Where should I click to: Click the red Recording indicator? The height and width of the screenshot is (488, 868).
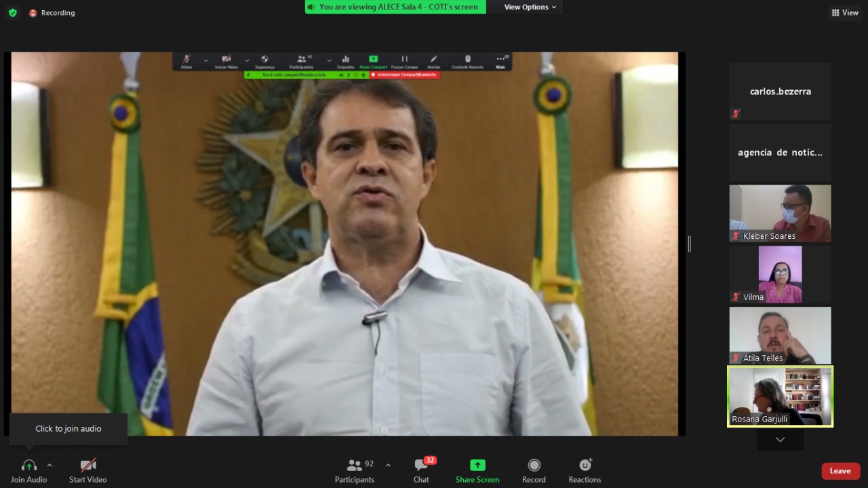pos(52,13)
